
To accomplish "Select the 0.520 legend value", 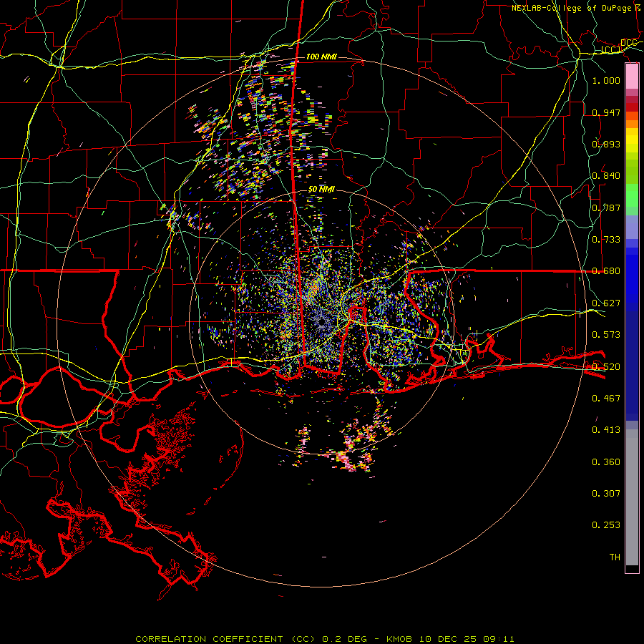I will (x=606, y=367).
